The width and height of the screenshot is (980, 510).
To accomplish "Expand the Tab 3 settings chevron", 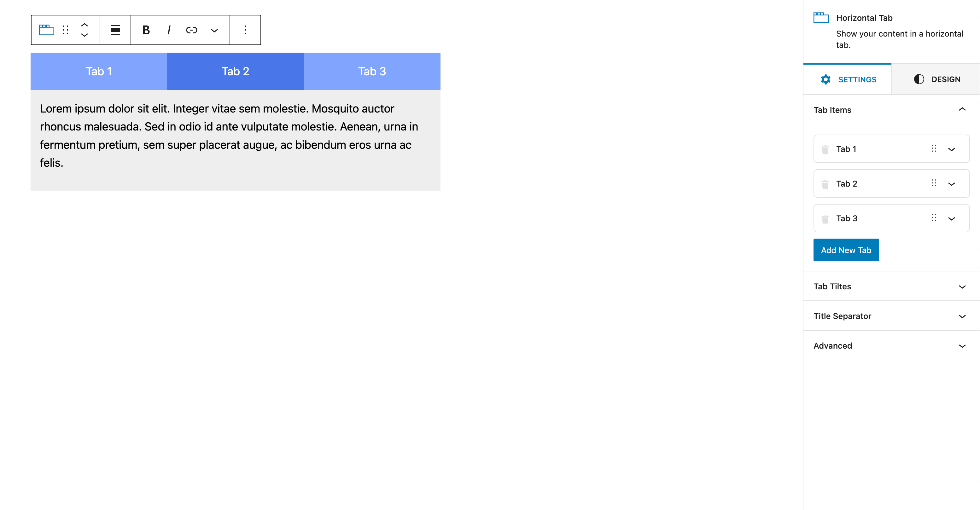I will [x=951, y=218].
